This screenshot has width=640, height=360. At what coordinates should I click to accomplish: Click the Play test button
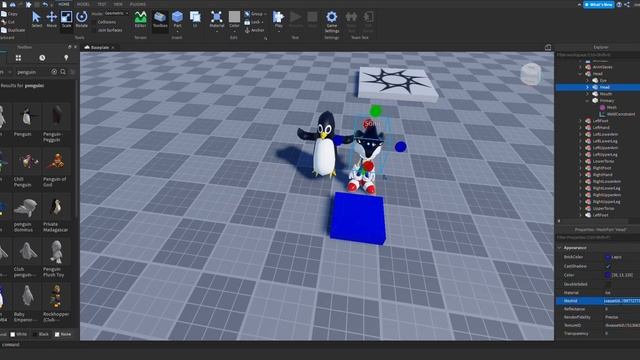pyautogui.click(x=278, y=19)
